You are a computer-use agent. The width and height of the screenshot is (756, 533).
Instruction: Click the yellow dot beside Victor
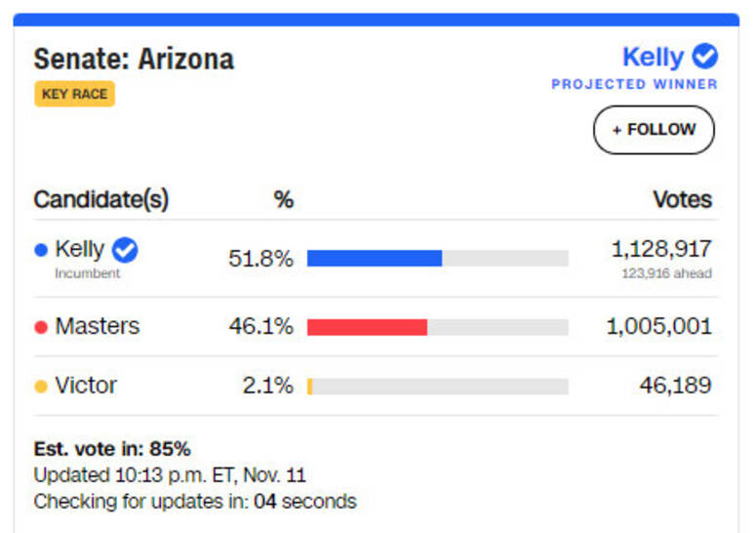tap(41, 387)
